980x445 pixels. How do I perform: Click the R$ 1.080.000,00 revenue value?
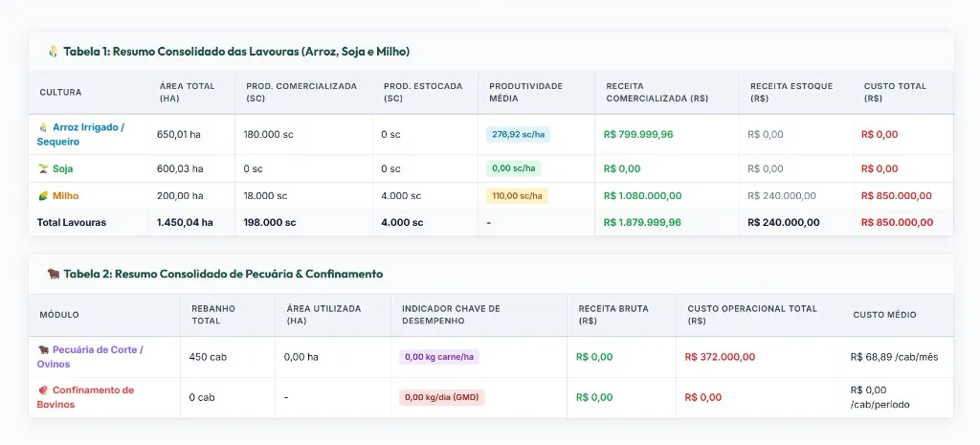642,195
